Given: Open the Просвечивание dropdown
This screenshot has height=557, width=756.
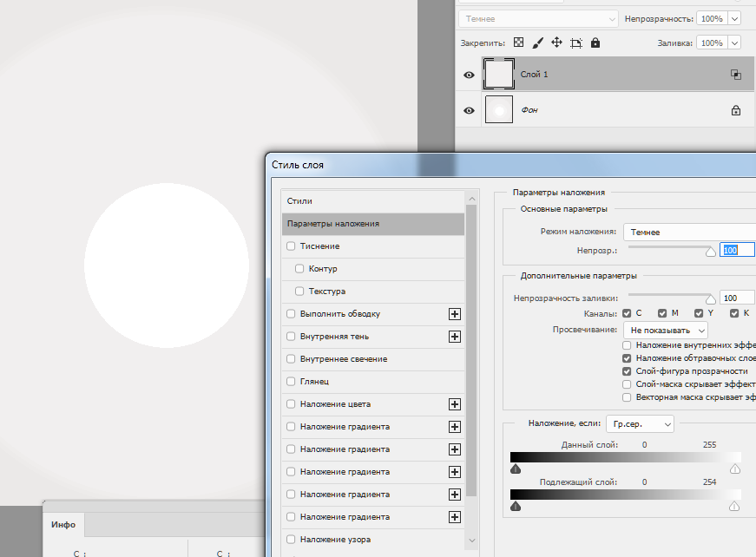Looking at the screenshot, I should pyautogui.click(x=666, y=331).
